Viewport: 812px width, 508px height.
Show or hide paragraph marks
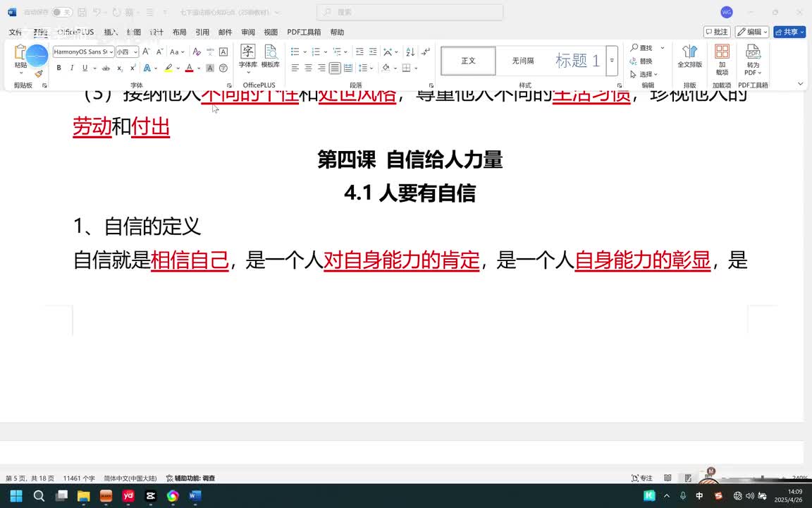click(426, 52)
